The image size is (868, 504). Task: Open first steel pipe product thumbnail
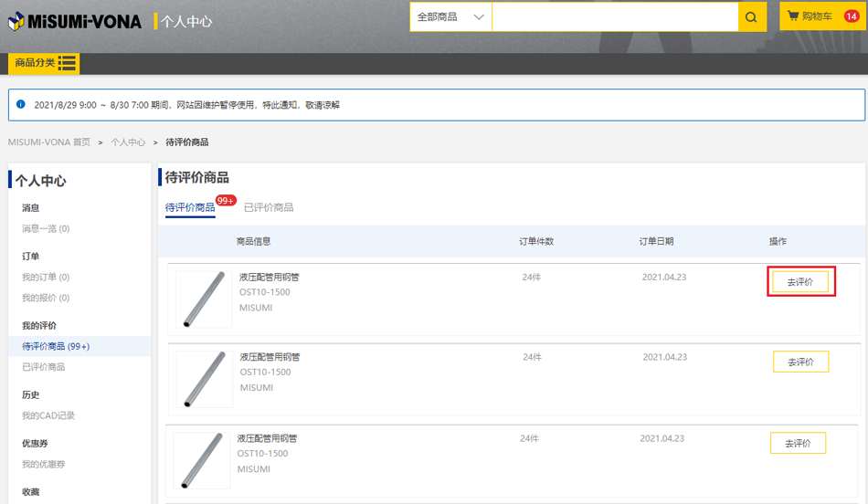(x=203, y=299)
